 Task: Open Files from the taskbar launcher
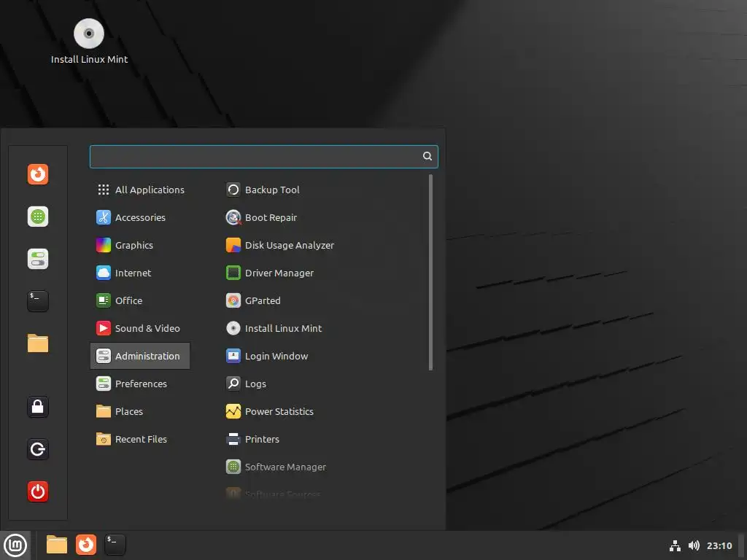coord(57,545)
